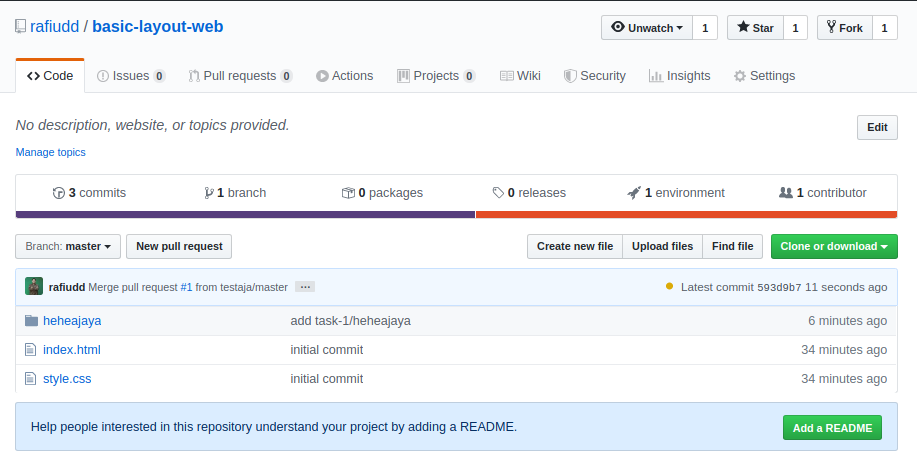Screen dimensions: 917x469
Task: Click rafiudd author name in commit bar
Action: (67, 287)
